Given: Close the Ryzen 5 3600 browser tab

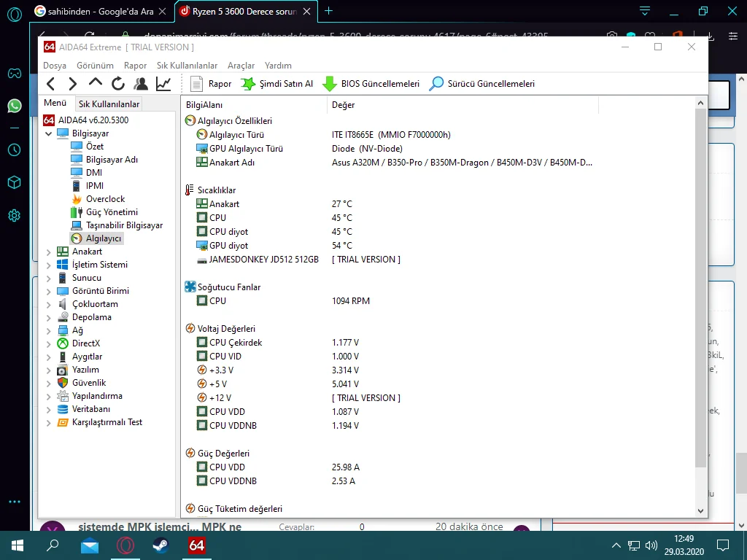Looking at the screenshot, I should coord(307,12).
